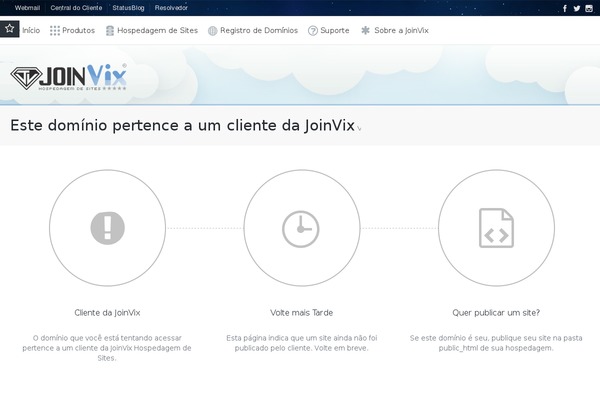Open the Produtos menu
This screenshot has height=400, width=600.
[78, 30]
